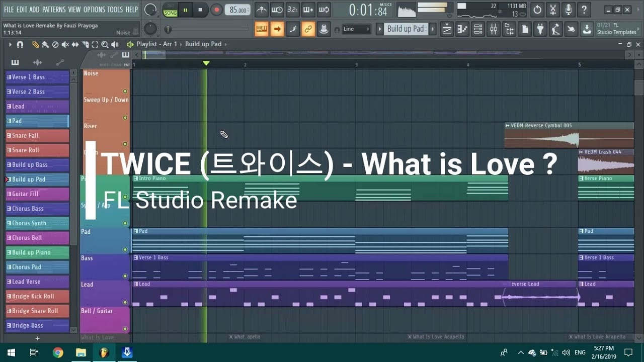Select the Draw pencil tool
Screen dimensions: 644x362
(36, 44)
